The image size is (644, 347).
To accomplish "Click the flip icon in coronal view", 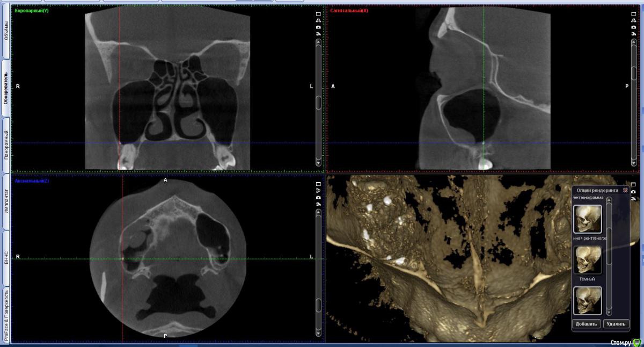I will tap(318, 20).
